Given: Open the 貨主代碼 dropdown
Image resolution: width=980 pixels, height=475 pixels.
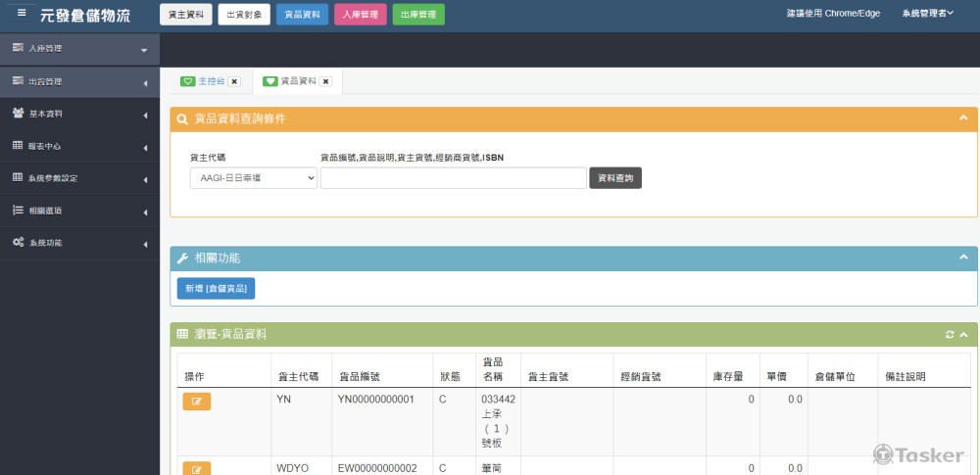Looking at the screenshot, I should coord(254,178).
